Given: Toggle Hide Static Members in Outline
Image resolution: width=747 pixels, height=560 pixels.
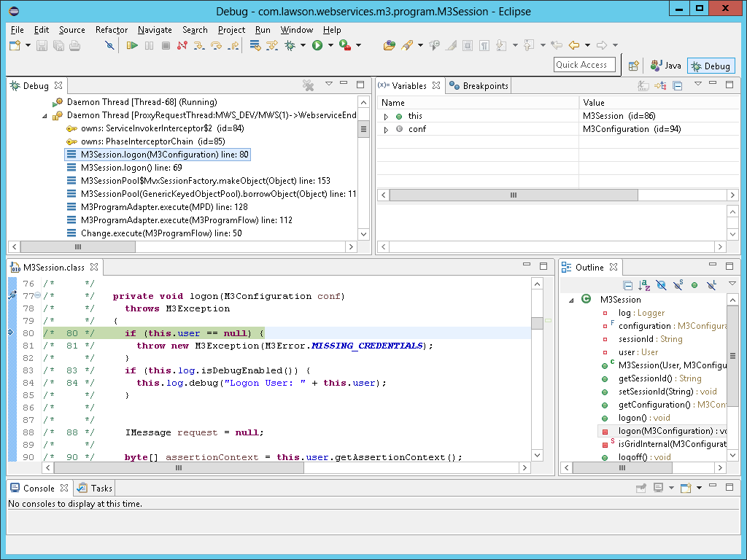Looking at the screenshot, I should pos(678,285).
